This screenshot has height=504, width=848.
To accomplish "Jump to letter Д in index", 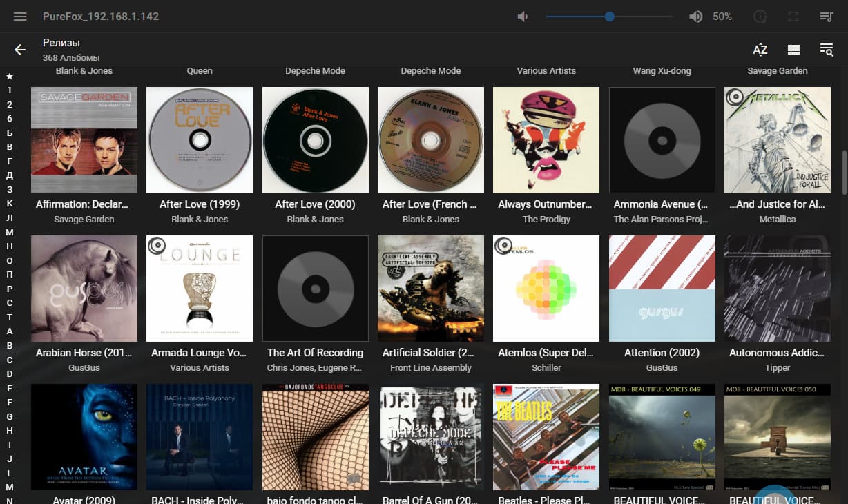I will click(10, 175).
